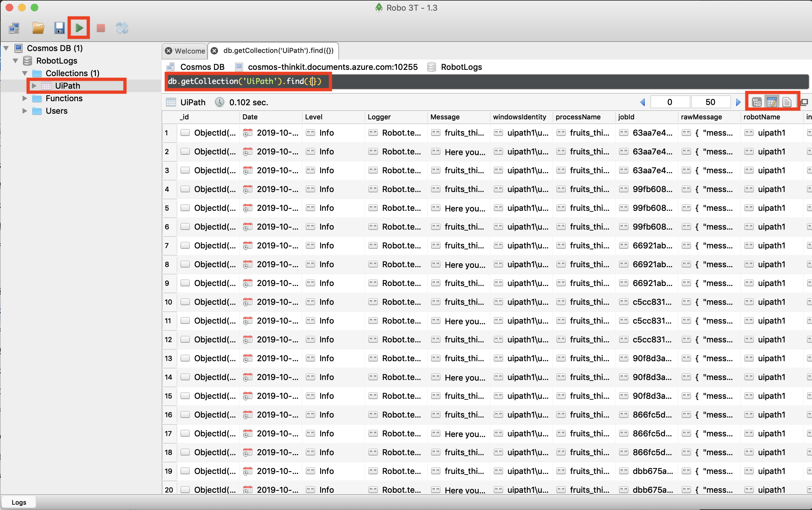Image resolution: width=812 pixels, height=510 pixels.
Task: Click the server address computer icon
Action: pos(239,67)
